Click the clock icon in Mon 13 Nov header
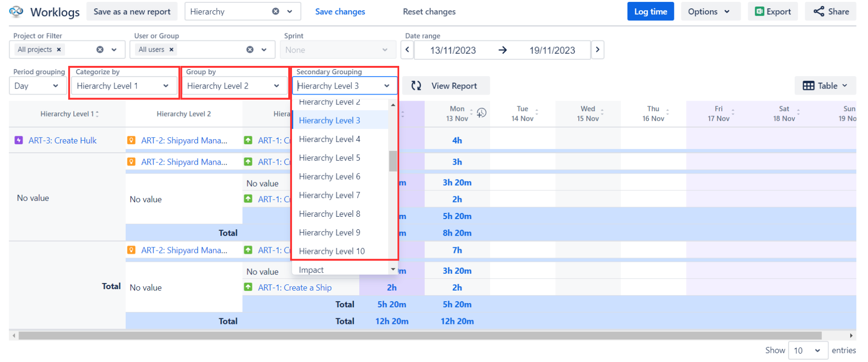868x362 pixels. click(482, 113)
